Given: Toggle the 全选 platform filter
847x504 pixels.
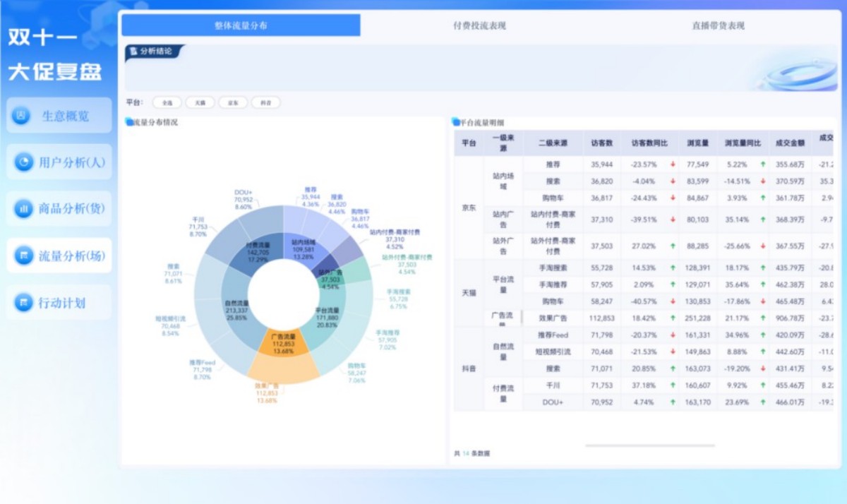Looking at the screenshot, I should tap(167, 102).
